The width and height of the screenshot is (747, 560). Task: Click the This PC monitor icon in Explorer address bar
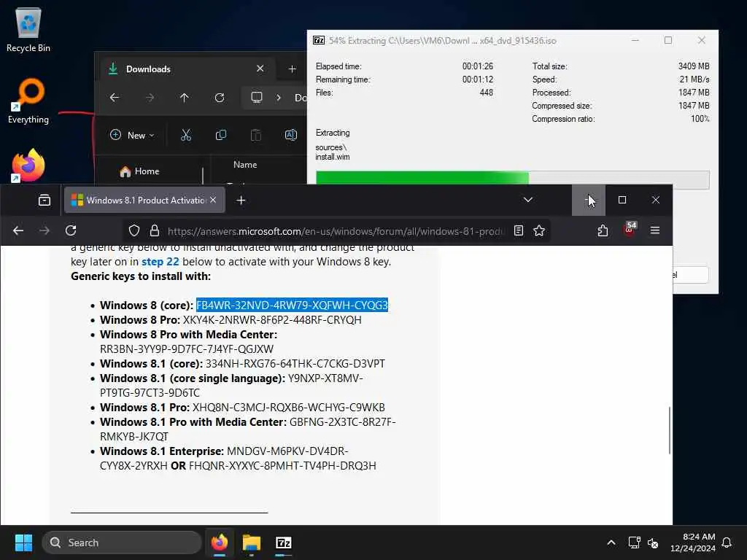click(x=256, y=98)
